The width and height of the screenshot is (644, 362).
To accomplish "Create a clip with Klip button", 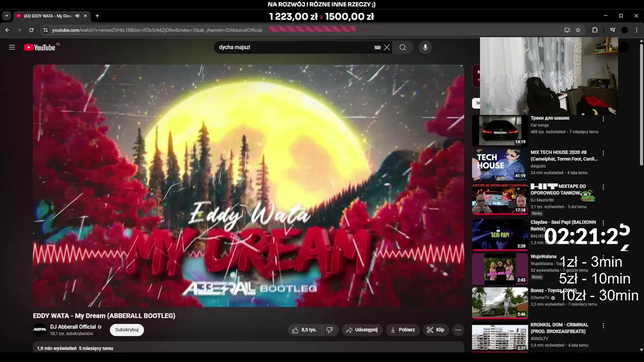I will (x=436, y=330).
